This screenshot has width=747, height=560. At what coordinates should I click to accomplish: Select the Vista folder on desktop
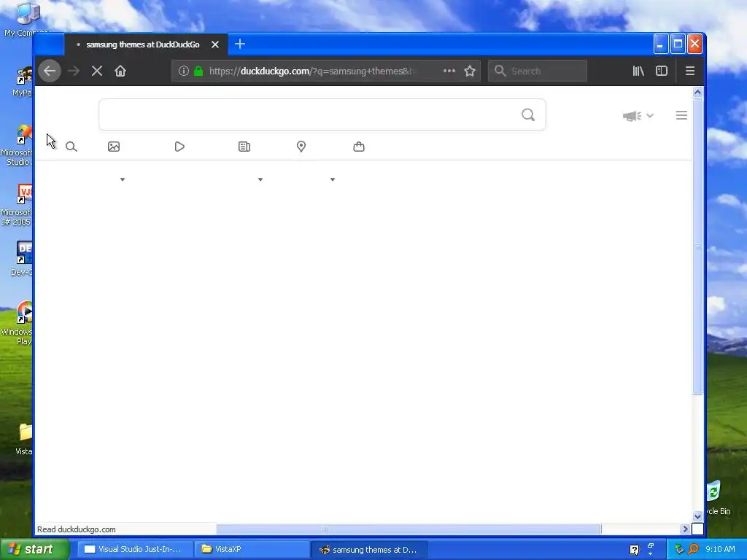click(x=24, y=439)
